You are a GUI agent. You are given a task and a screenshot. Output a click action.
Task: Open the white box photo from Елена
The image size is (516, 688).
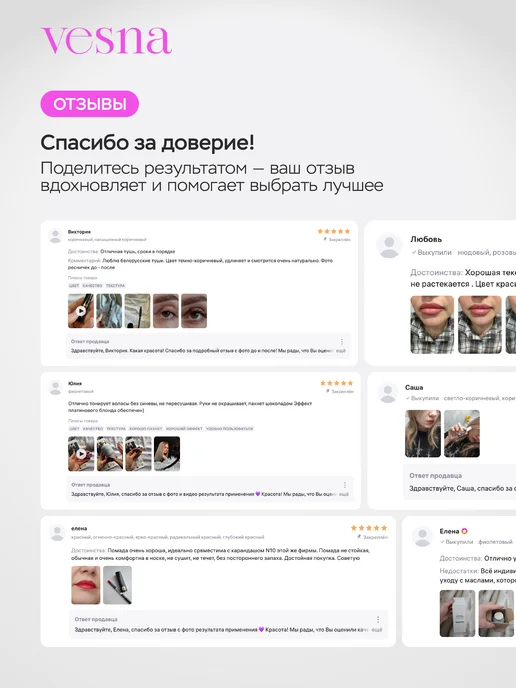coord(457,613)
